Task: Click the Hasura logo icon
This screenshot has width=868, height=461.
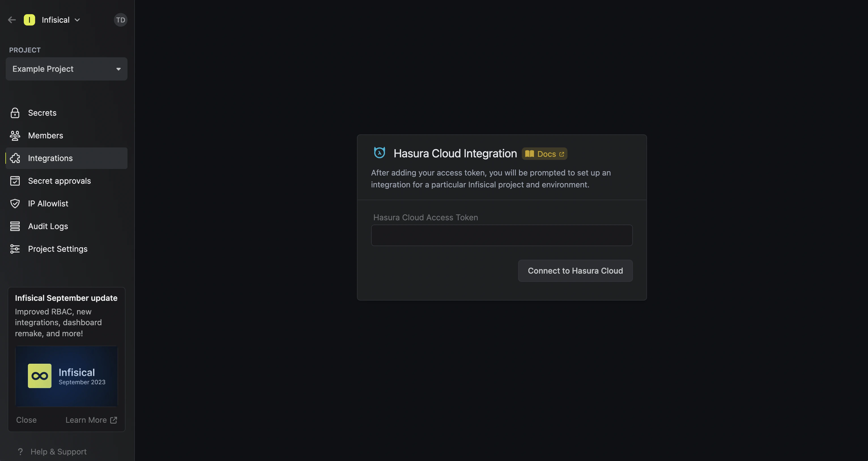Action: 379,153
